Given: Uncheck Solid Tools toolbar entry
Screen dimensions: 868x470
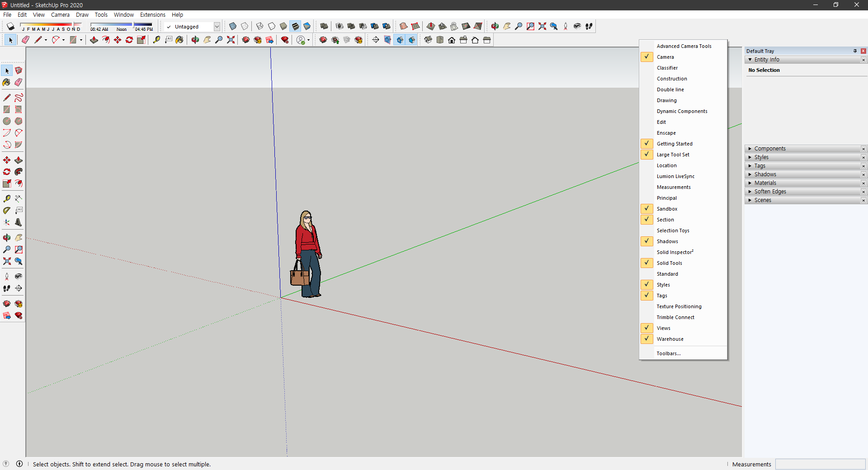Looking at the screenshot, I should (683, 263).
